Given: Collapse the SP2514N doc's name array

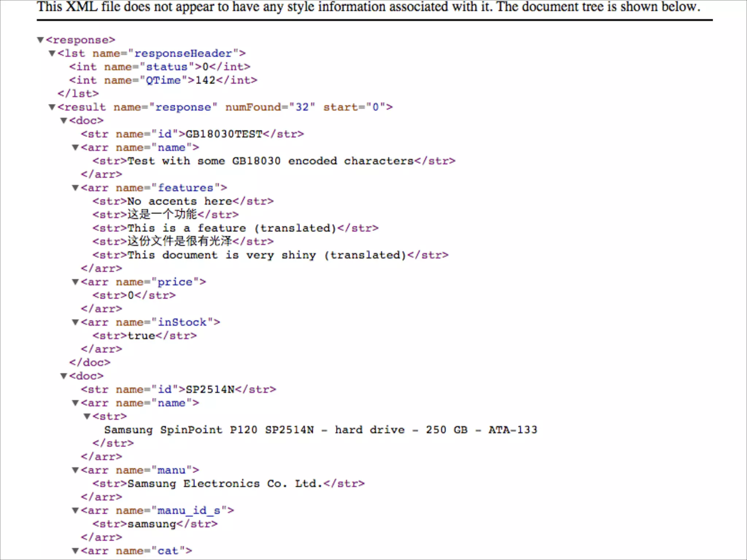Looking at the screenshot, I should [x=76, y=403].
